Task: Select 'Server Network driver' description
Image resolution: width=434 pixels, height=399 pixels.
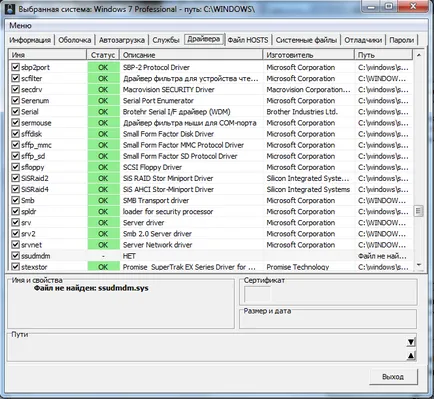Action: point(157,245)
